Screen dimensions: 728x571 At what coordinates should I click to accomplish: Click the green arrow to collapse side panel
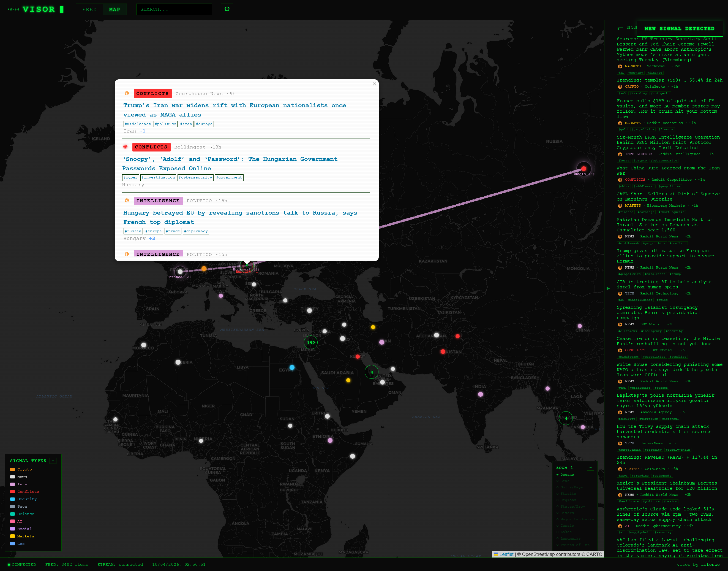608,288
